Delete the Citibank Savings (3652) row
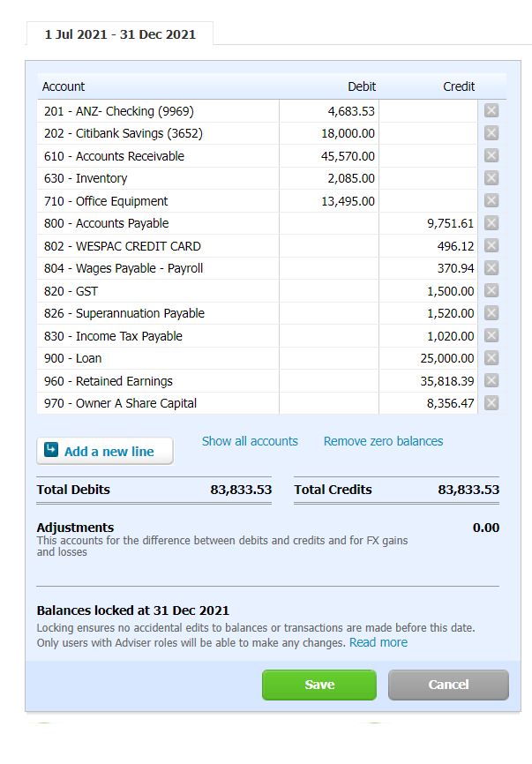 [491, 133]
